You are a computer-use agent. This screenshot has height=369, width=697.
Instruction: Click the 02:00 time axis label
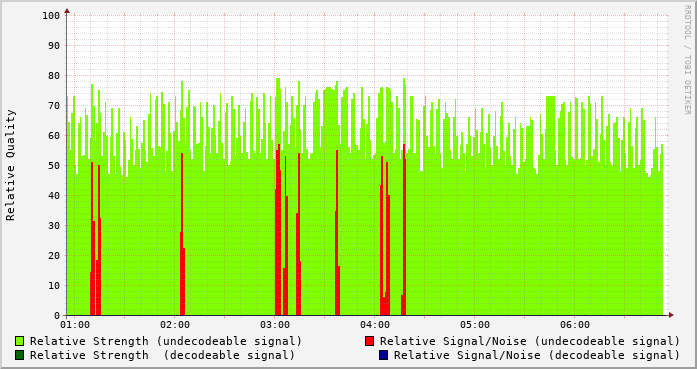click(175, 325)
